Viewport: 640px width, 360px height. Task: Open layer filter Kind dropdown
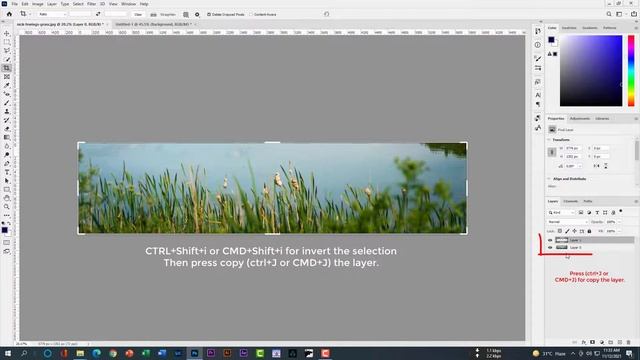[562, 213]
